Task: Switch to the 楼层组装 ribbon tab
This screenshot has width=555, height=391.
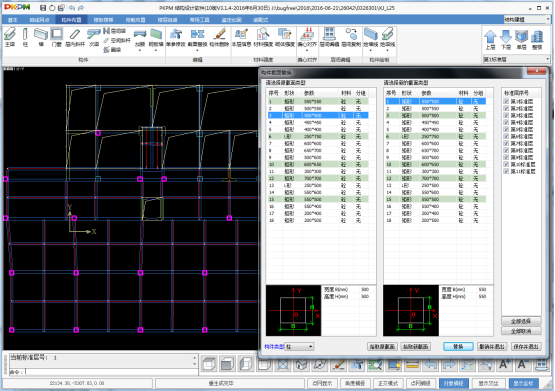Action: click(167, 20)
